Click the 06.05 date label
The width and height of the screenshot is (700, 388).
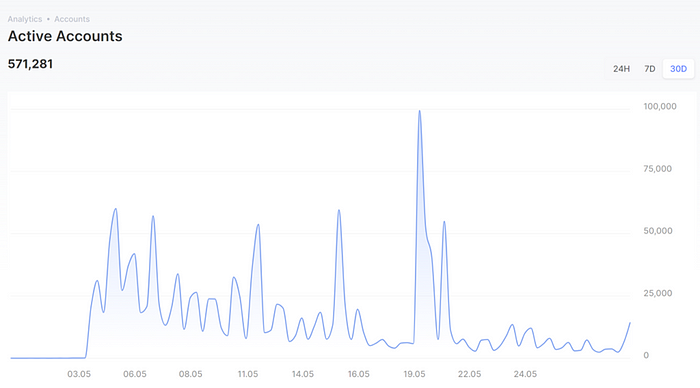(135, 374)
